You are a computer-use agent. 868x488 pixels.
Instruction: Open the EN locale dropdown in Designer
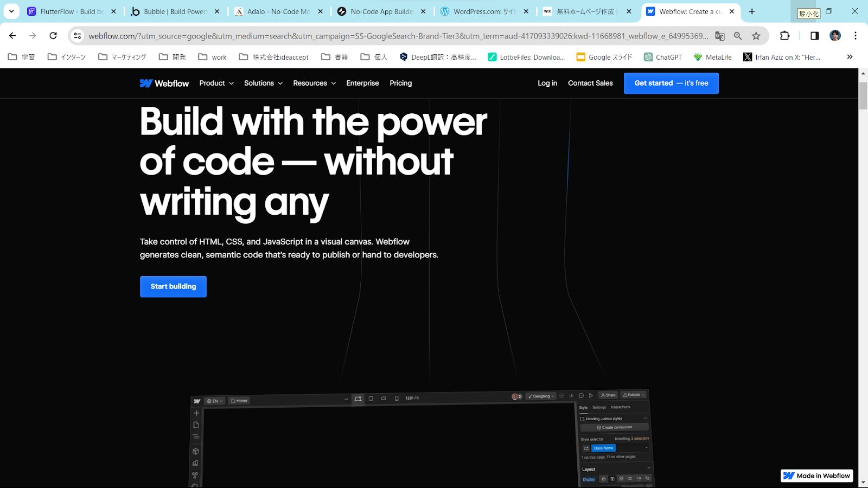pos(215,401)
